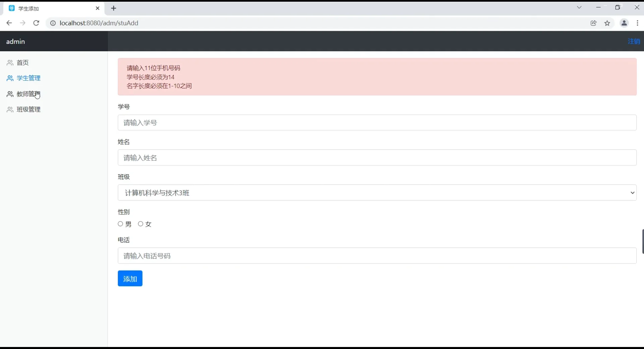Go back to the previous page
Image resolution: width=644 pixels, height=349 pixels.
(x=9, y=23)
